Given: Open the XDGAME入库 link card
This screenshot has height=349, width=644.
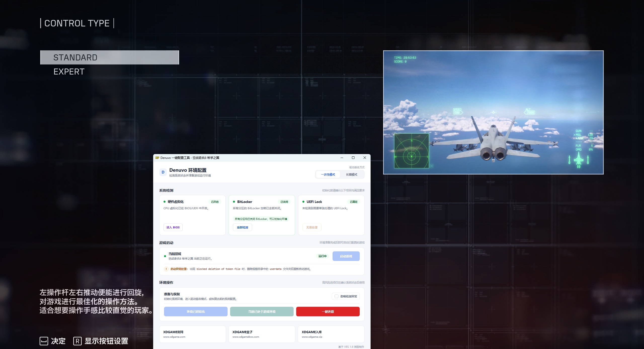Looking at the screenshot, I should (331, 334).
